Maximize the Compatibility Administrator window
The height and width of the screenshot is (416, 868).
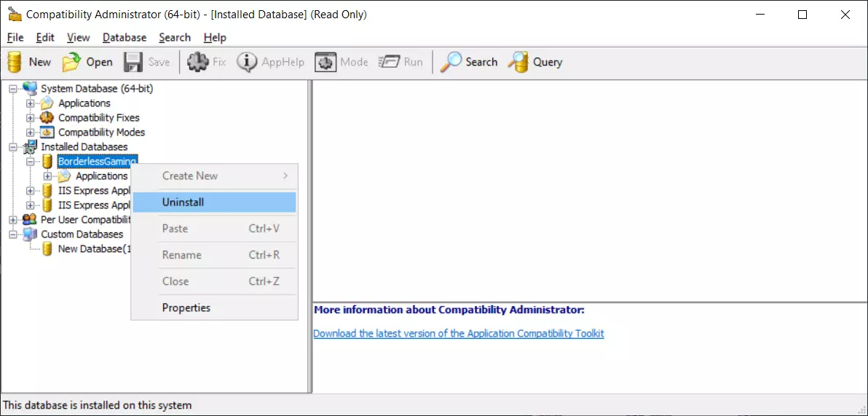pos(802,15)
